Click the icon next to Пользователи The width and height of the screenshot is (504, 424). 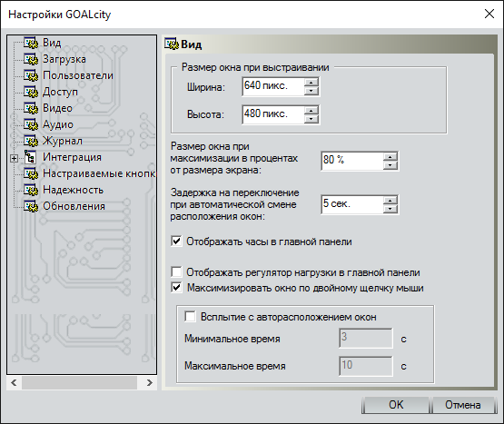click(31, 75)
